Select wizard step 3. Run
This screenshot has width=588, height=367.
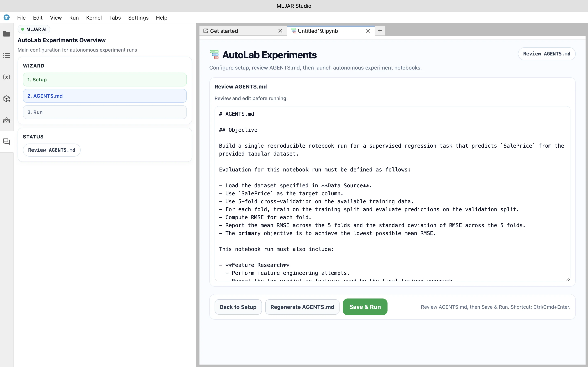point(105,112)
